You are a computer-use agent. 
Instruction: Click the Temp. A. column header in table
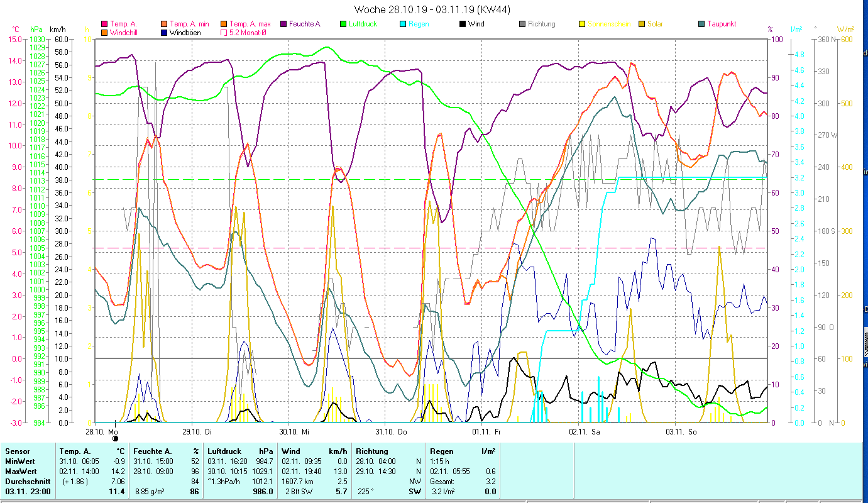tap(75, 451)
